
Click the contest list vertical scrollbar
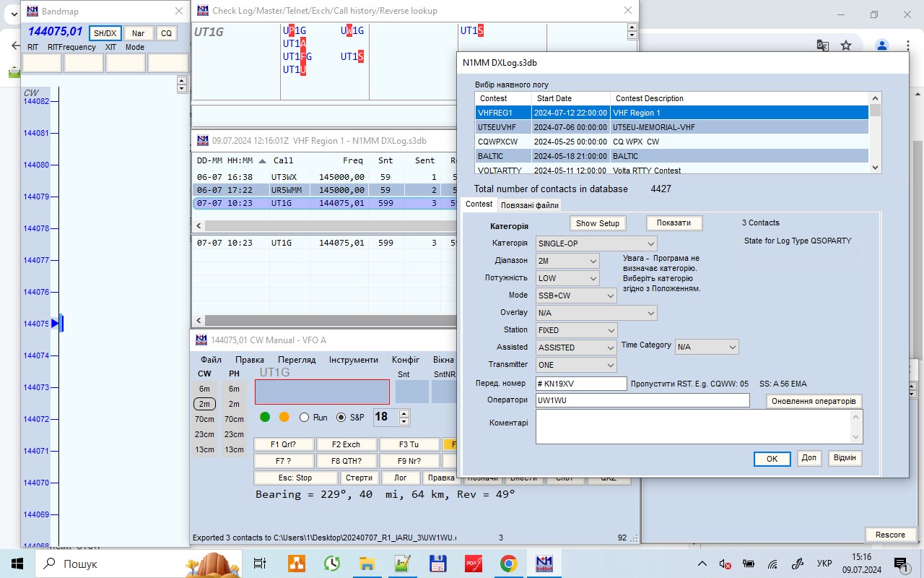coord(876,133)
